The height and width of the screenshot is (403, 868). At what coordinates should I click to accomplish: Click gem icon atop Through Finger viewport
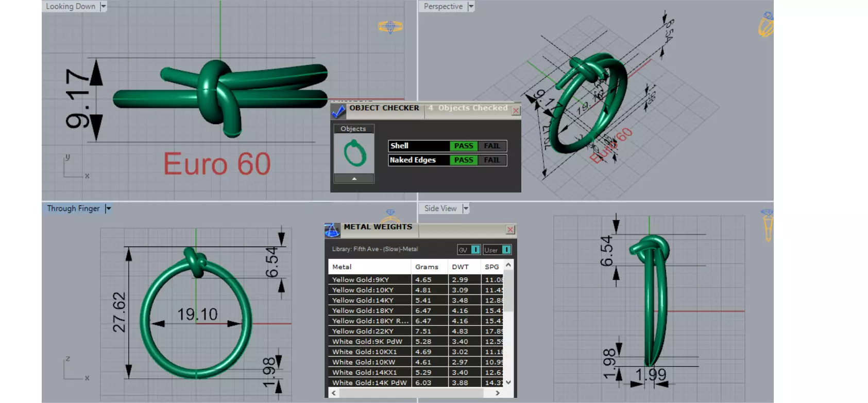(x=390, y=212)
